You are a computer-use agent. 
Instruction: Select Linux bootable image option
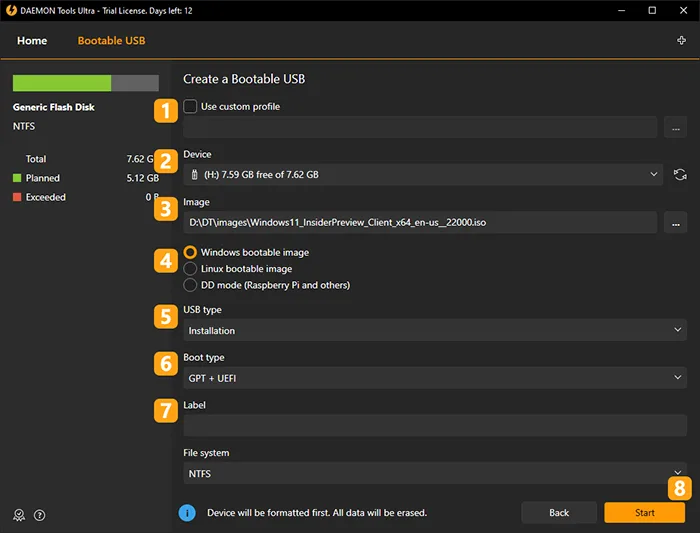(191, 269)
